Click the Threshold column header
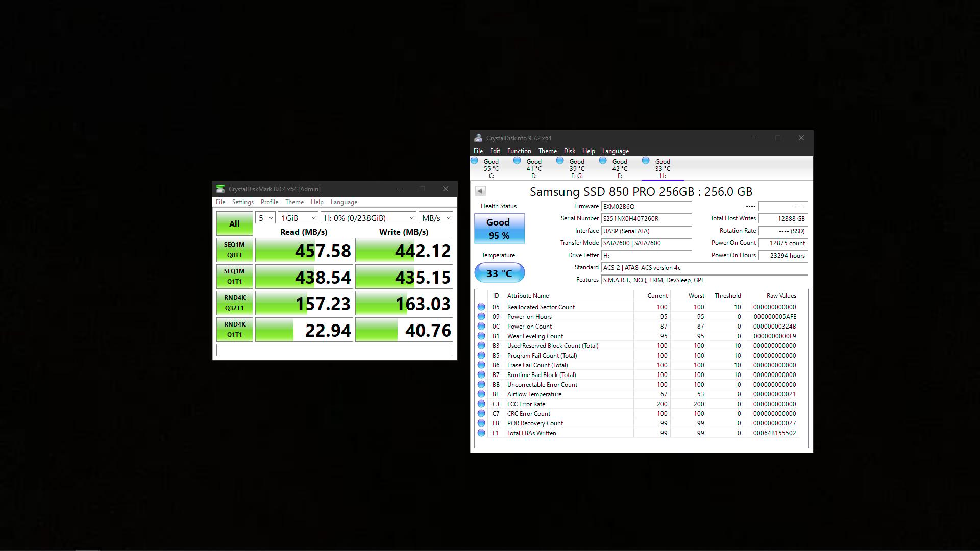This screenshot has width=980, height=551. click(725, 296)
